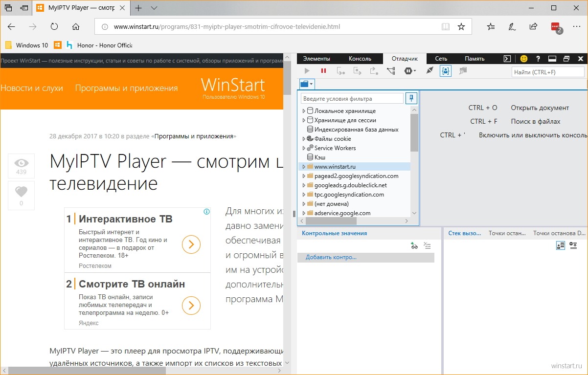Viewport: 588px width, 375px height.
Task: Click the add watch glasses icon
Action: pyautogui.click(x=414, y=246)
